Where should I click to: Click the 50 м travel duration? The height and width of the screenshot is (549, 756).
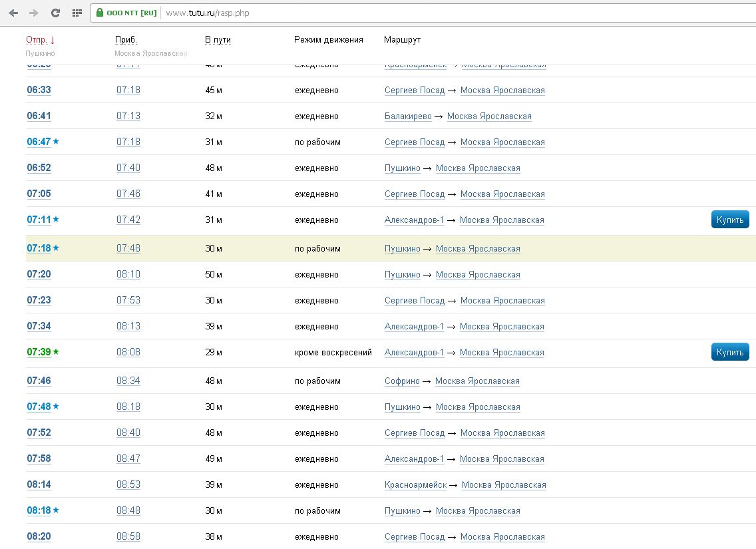coord(214,275)
